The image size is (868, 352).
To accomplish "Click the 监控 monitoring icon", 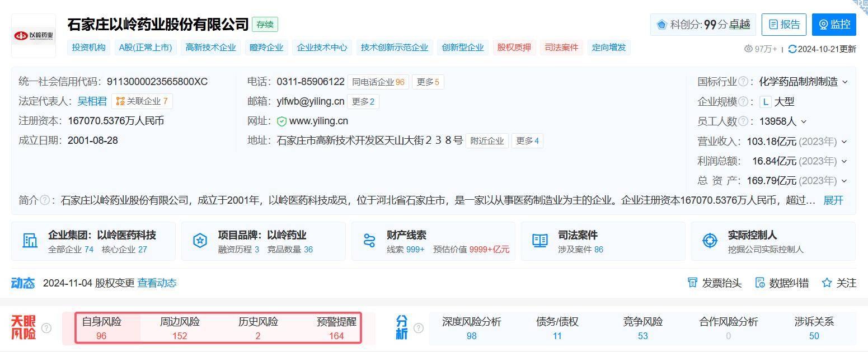I will (x=822, y=25).
